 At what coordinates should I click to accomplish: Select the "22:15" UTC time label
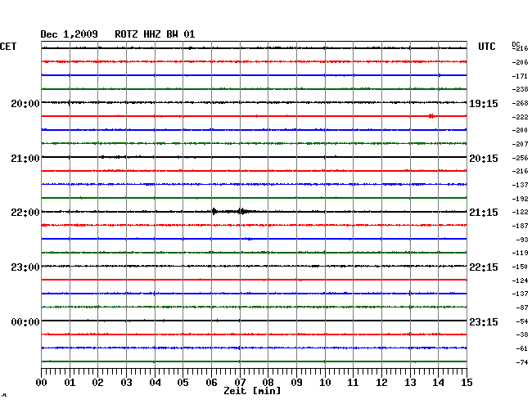(484, 267)
